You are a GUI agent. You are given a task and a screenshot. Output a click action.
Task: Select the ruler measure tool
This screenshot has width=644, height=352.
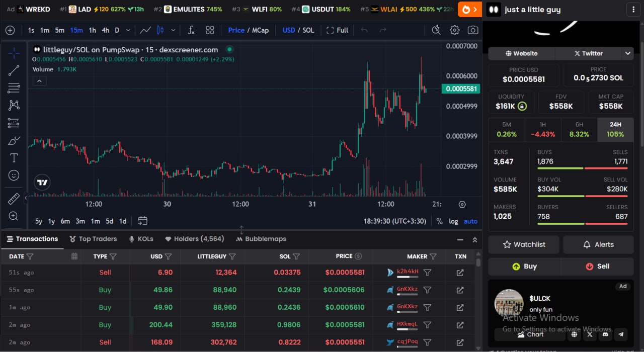pyautogui.click(x=14, y=199)
